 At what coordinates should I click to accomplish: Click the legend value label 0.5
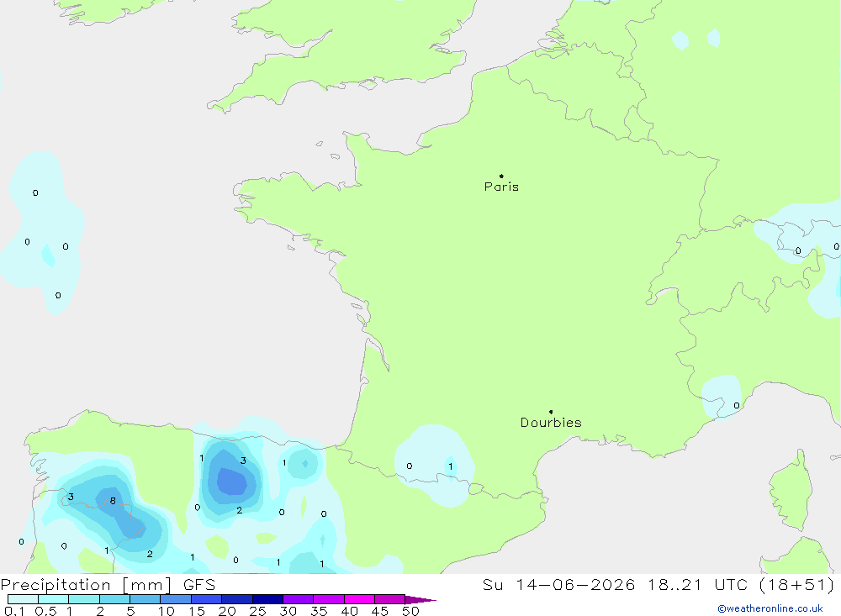point(45,611)
